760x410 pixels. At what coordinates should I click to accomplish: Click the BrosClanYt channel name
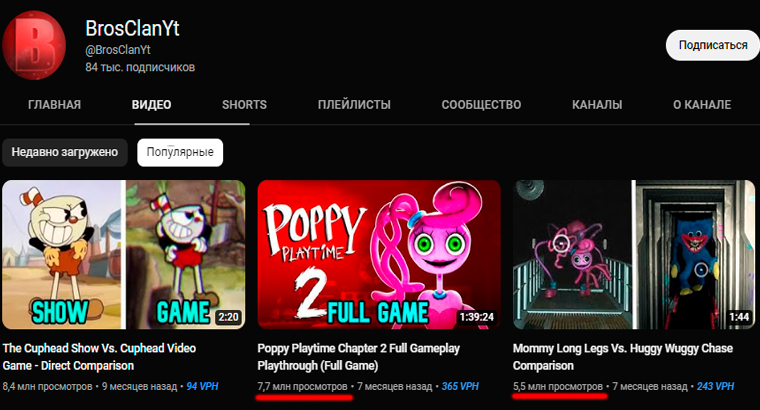click(x=132, y=29)
